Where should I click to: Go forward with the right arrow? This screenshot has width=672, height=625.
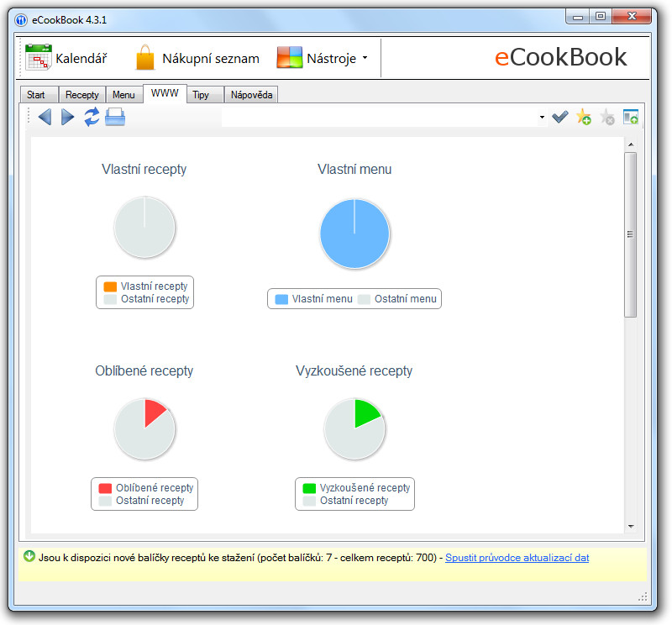click(67, 117)
